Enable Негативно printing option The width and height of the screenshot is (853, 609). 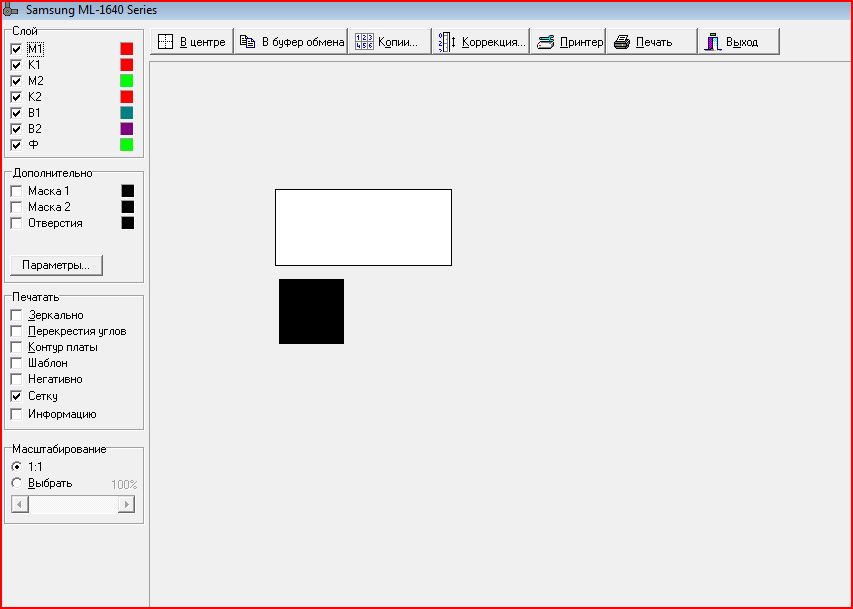tap(16, 379)
